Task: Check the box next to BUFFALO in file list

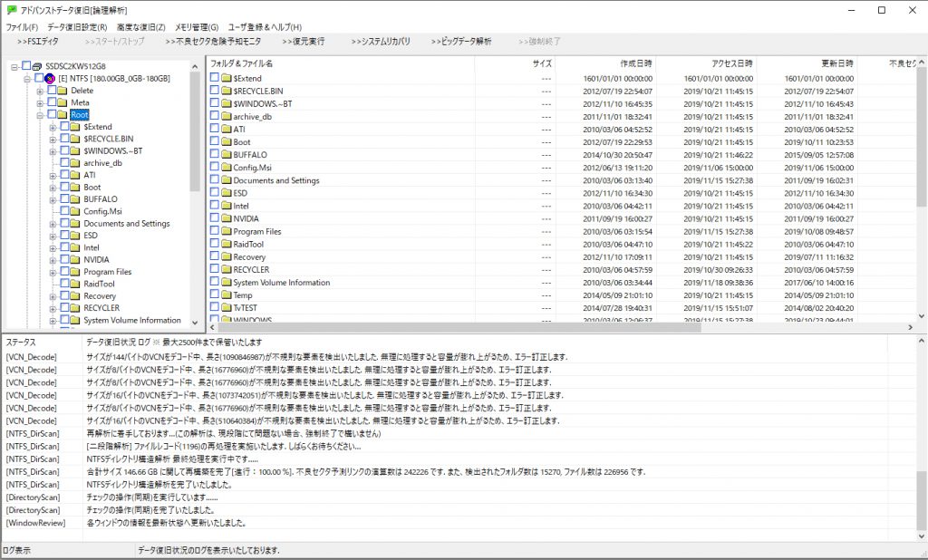Action: pos(215,155)
